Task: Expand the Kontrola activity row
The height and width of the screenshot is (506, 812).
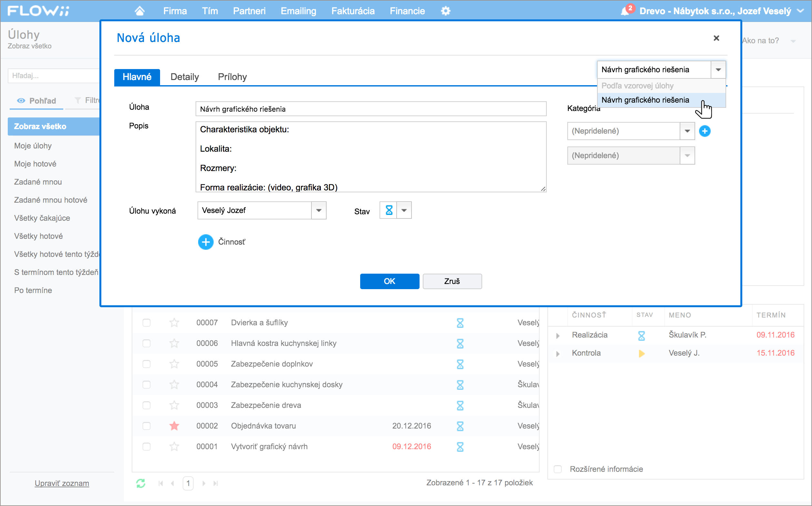Action: pyautogui.click(x=558, y=353)
